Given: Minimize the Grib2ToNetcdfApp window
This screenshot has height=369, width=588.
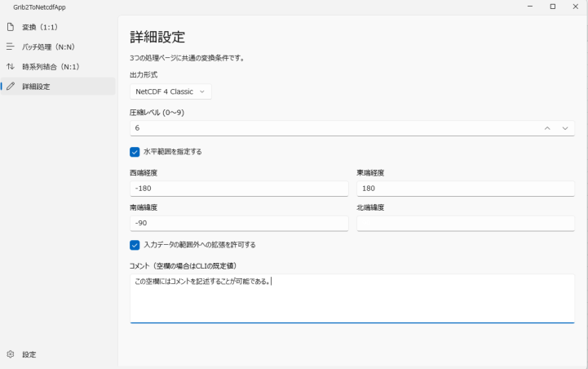Looking at the screenshot, I should 530,7.
